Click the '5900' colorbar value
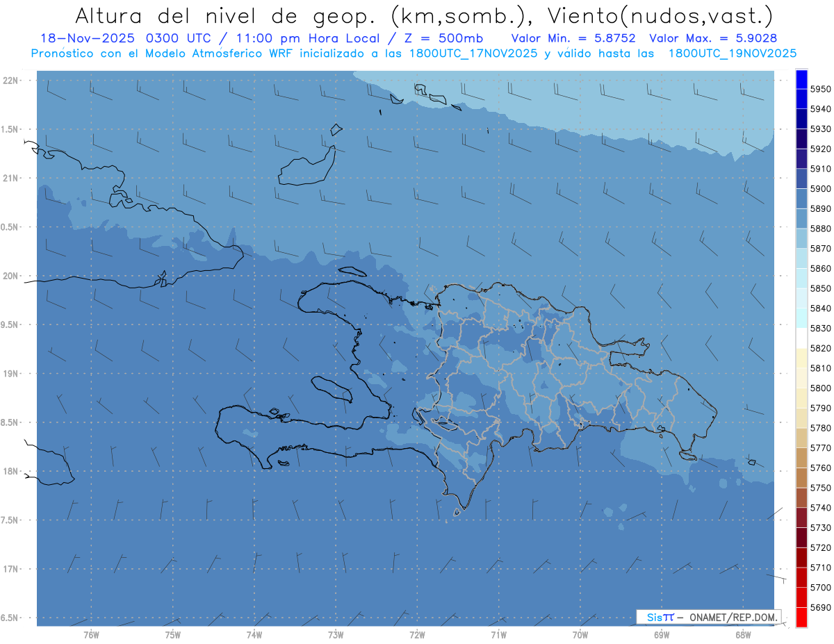Image resolution: width=834 pixels, height=644 pixels. [821, 189]
